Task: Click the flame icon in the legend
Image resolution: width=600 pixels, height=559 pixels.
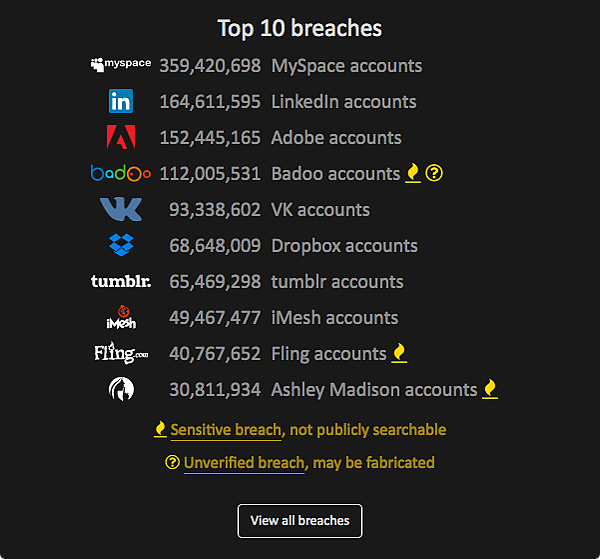Action: 160,429
